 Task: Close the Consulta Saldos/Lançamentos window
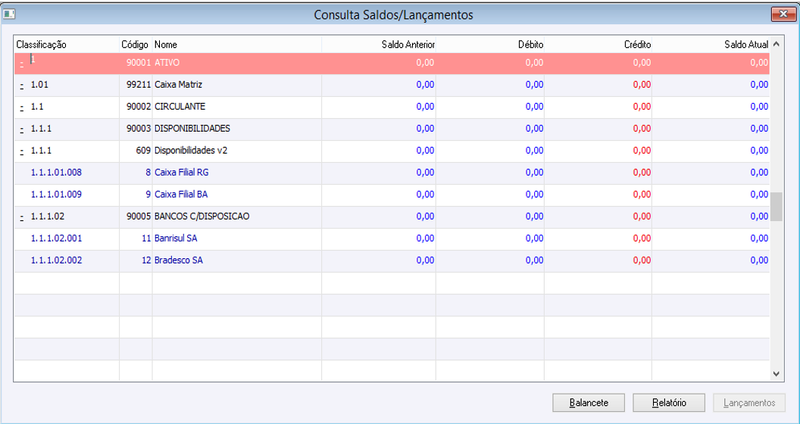pos(783,14)
